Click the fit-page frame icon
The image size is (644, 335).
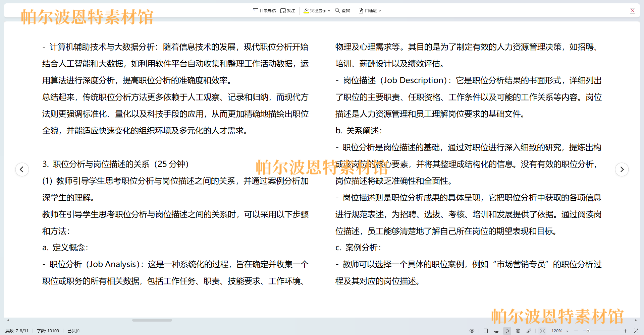coord(542,331)
